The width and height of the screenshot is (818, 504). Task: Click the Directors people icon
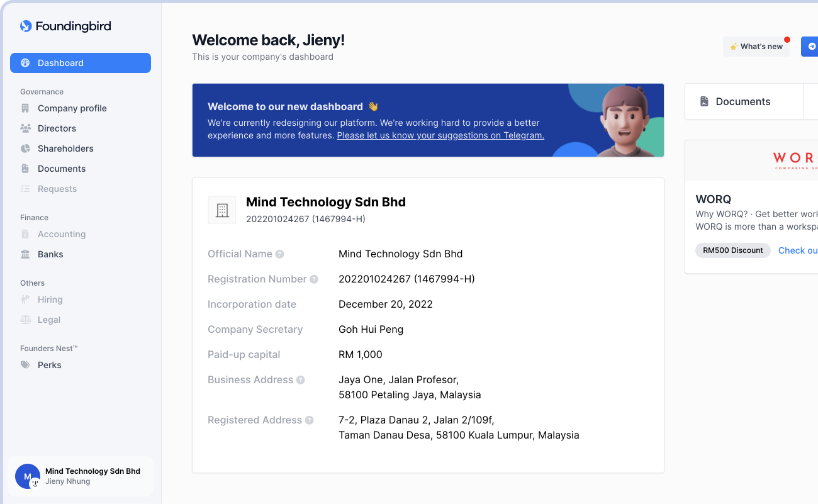tap(25, 128)
